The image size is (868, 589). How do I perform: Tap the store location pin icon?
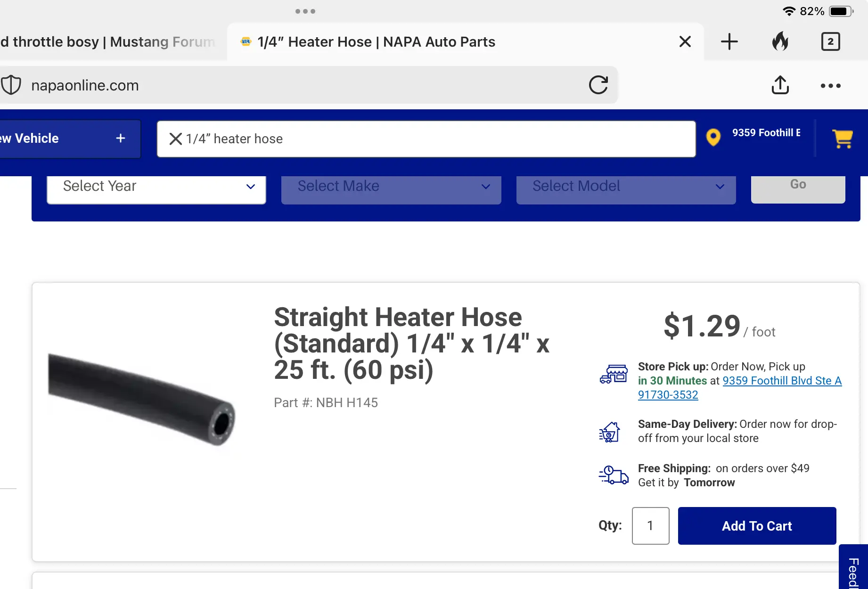713,138
